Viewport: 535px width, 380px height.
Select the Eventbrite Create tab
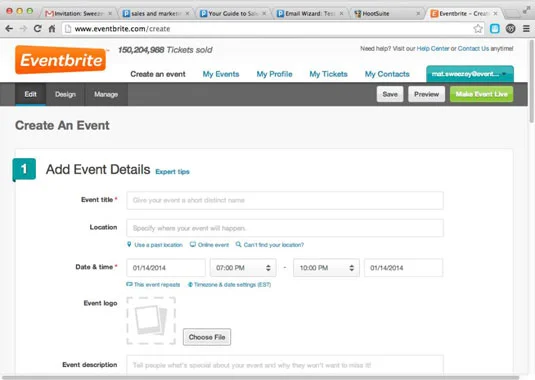point(464,14)
